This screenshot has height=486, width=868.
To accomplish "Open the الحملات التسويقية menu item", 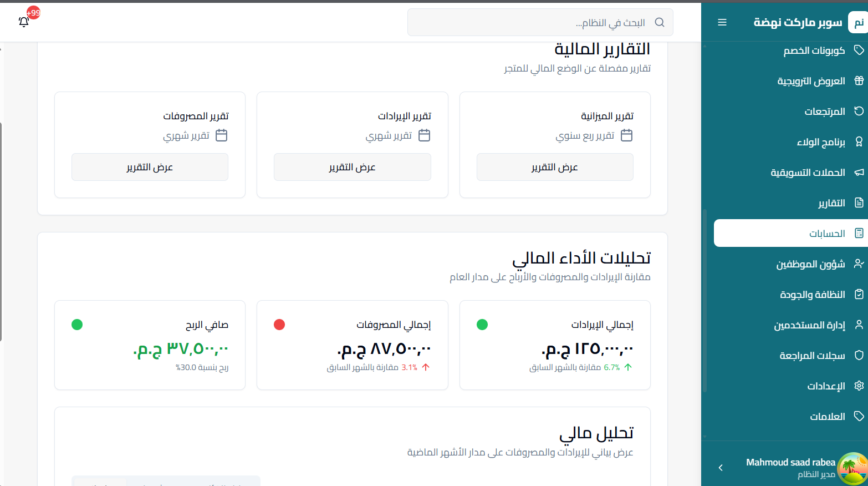I will coord(790,172).
